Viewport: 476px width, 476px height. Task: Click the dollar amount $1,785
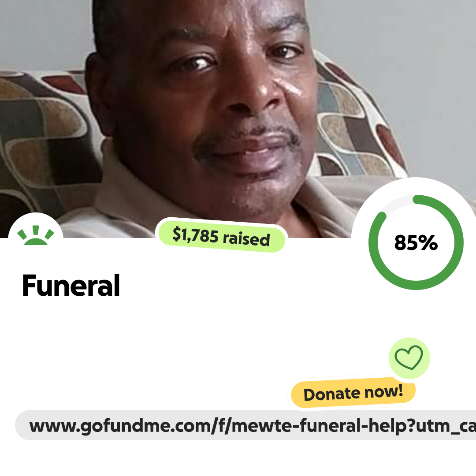[196, 235]
